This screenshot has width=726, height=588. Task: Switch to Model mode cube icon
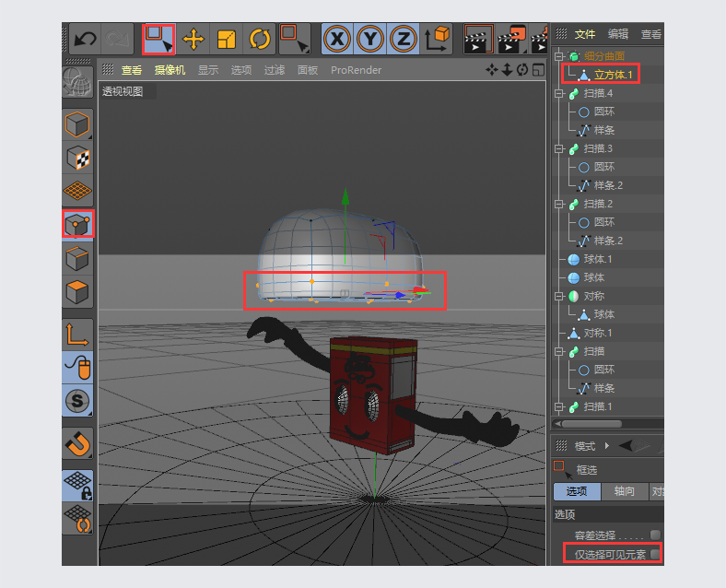77,124
